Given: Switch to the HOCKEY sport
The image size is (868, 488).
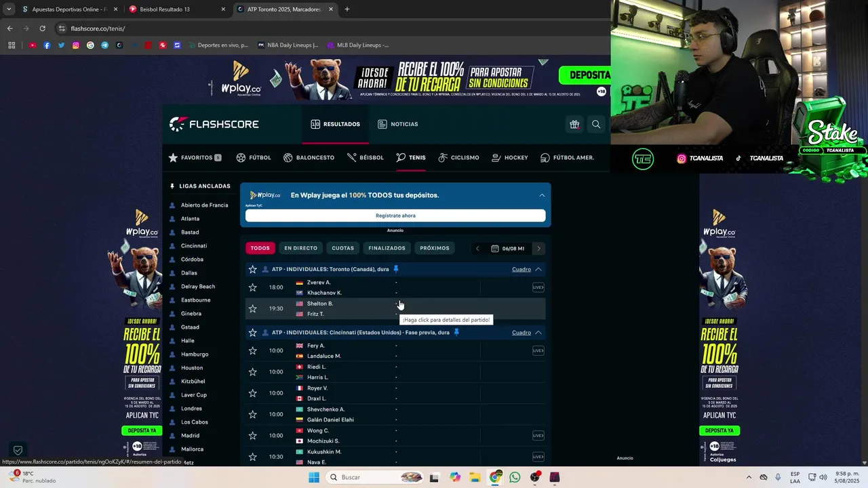Looking at the screenshot, I should click(x=509, y=157).
